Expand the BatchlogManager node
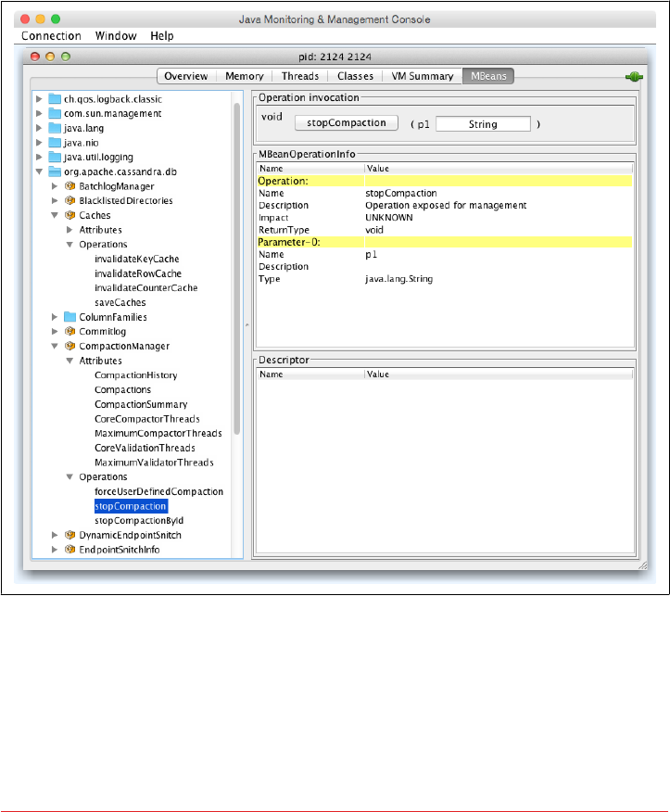This screenshot has height=812, width=670. tap(55, 186)
